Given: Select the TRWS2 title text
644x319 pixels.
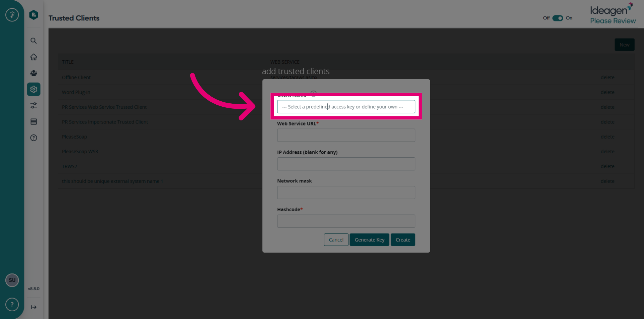Looking at the screenshot, I should tap(69, 166).
